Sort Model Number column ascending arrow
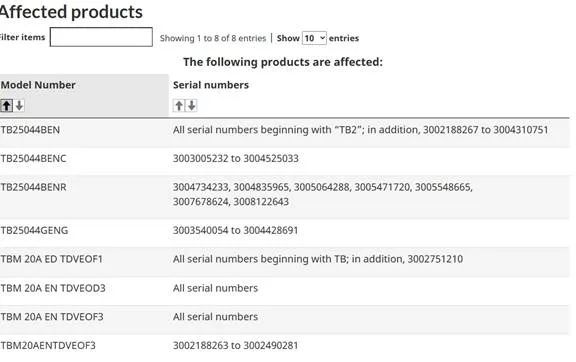This screenshot has height=362, width=576. [6, 105]
